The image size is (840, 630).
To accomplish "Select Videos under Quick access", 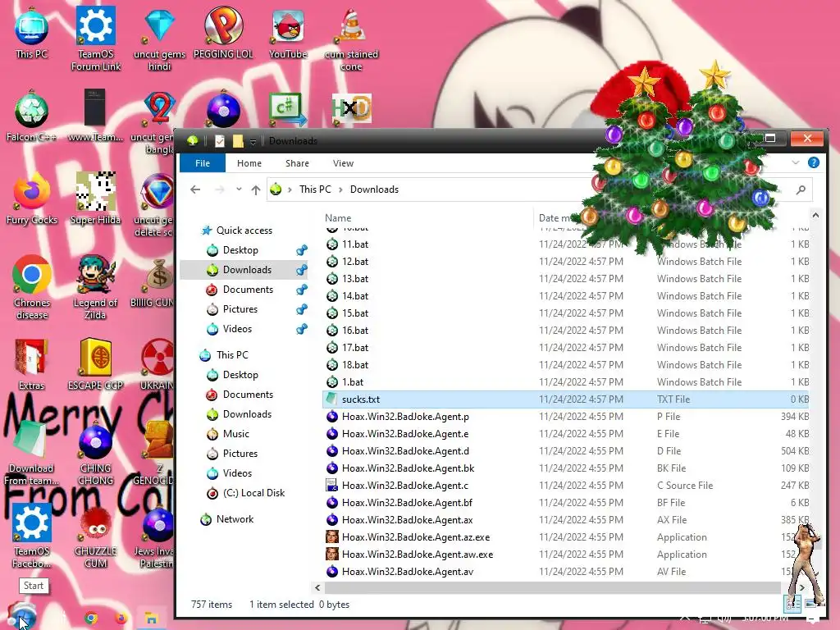I will pos(237,329).
